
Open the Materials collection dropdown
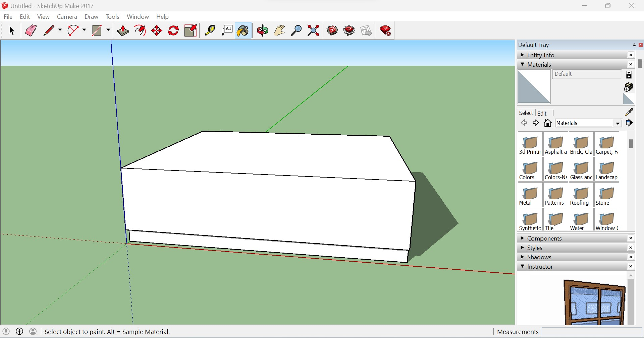[x=618, y=123]
